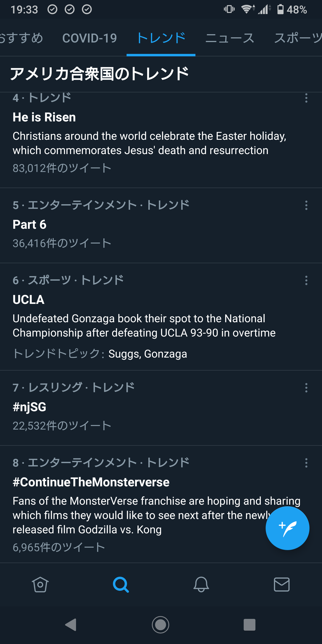The height and width of the screenshot is (644, 322).
Task: Open the #njSG wrestling trend
Action: tap(30, 407)
